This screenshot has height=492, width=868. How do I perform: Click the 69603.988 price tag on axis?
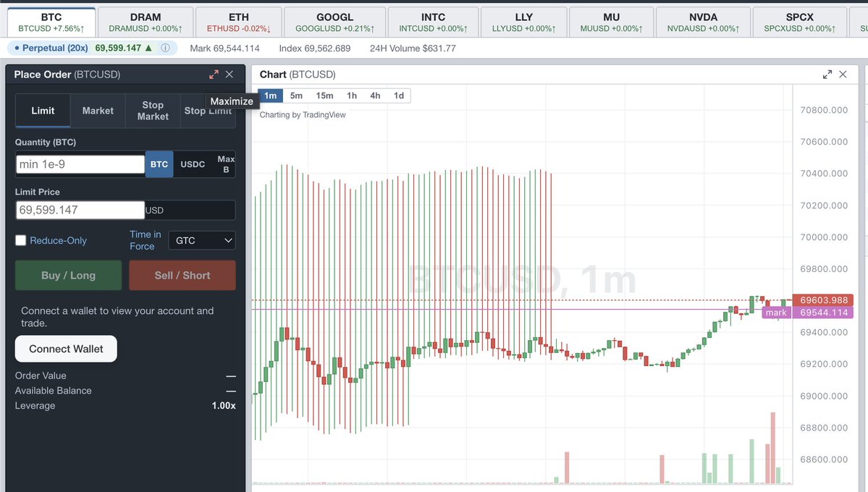pos(824,300)
